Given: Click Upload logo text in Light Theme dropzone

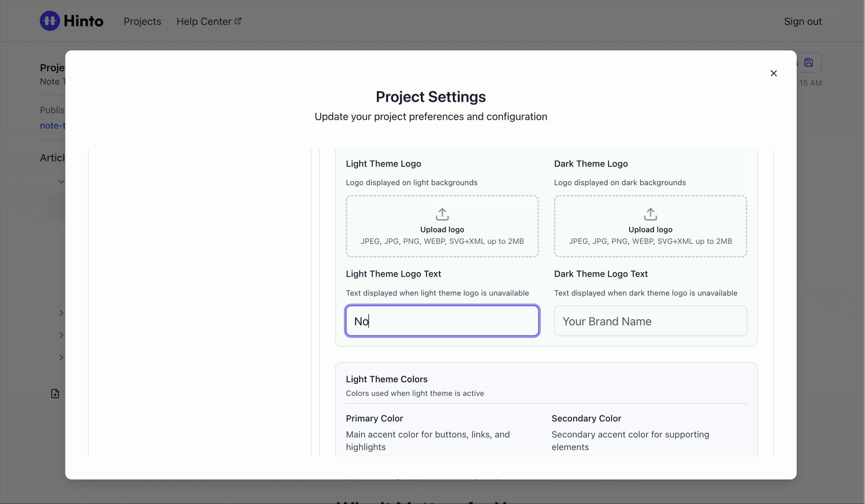Looking at the screenshot, I should [x=442, y=230].
